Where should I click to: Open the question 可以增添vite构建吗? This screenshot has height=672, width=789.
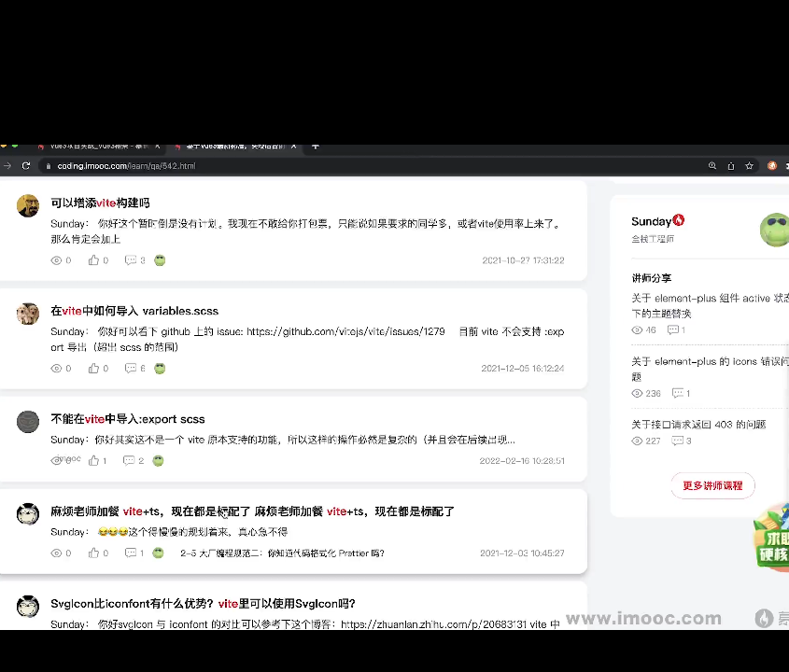tap(100, 203)
